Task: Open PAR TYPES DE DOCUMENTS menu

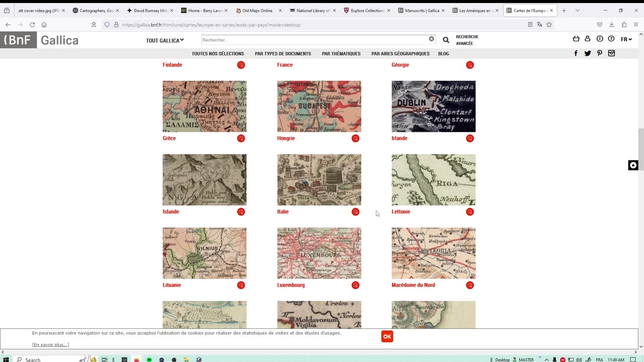Action: click(283, 54)
